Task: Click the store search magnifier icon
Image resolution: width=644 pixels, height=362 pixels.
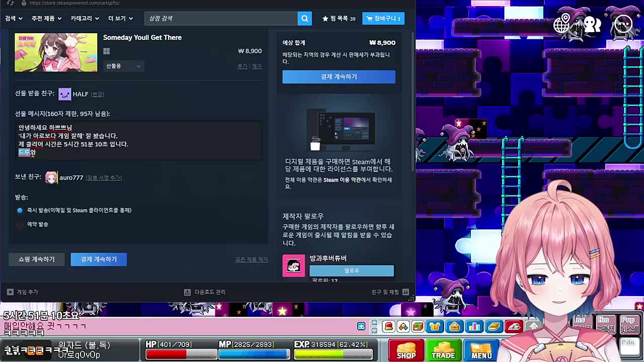Action: coord(304,19)
